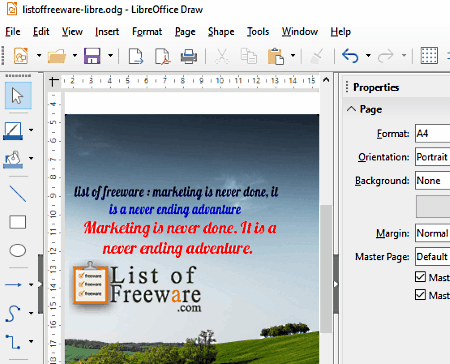Select the Ellipse tool

click(x=18, y=250)
